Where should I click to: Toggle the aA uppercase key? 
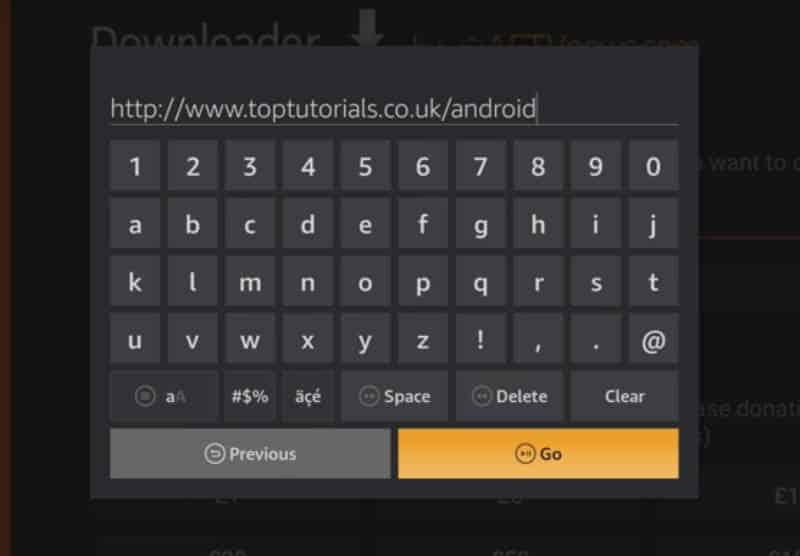pyautogui.click(x=163, y=396)
